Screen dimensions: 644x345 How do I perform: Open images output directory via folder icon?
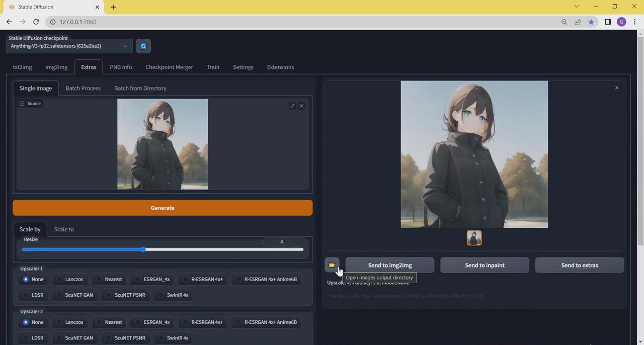click(332, 265)
